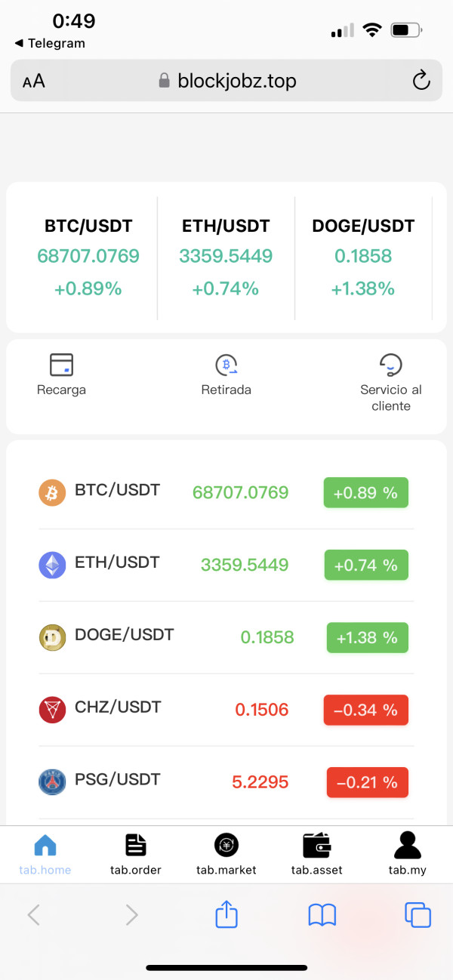Viewport: 453px width, 980px height.
Task: Tap the CHZ coin icon
Action: [x=52, y=710]
